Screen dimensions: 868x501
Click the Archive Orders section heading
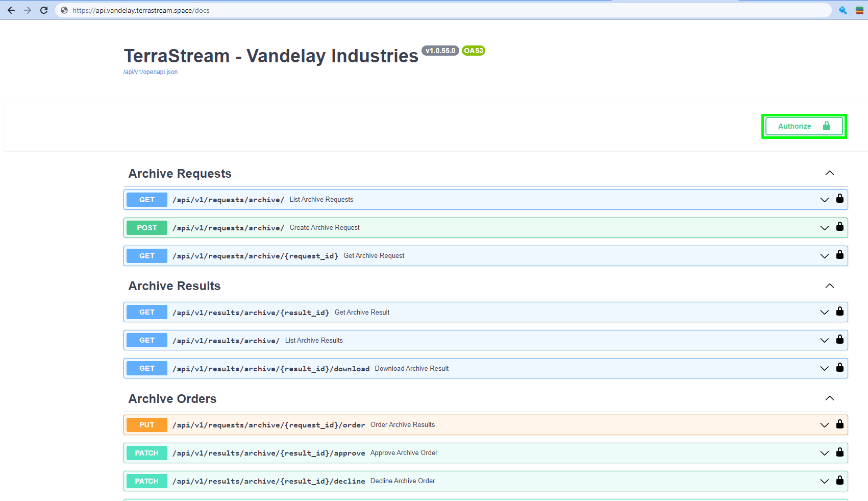(x=172, y=399)
